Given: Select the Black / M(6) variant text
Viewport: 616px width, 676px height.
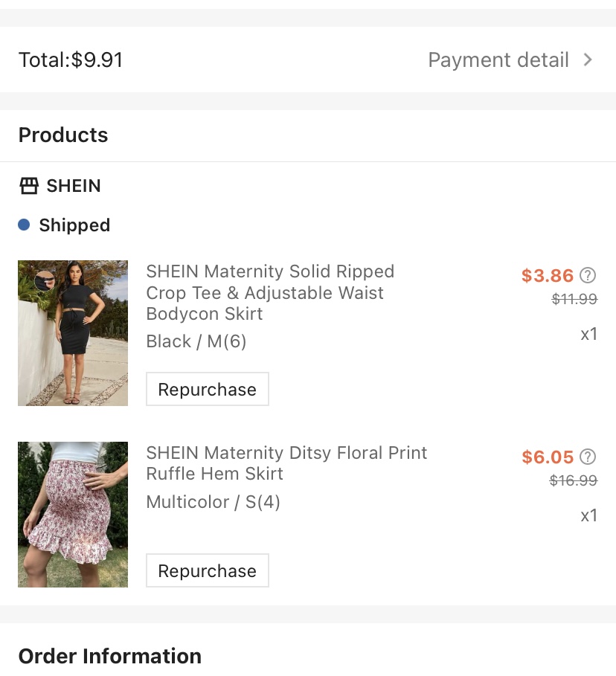Looking at the screenshot, I should click(x=196, y=341).
